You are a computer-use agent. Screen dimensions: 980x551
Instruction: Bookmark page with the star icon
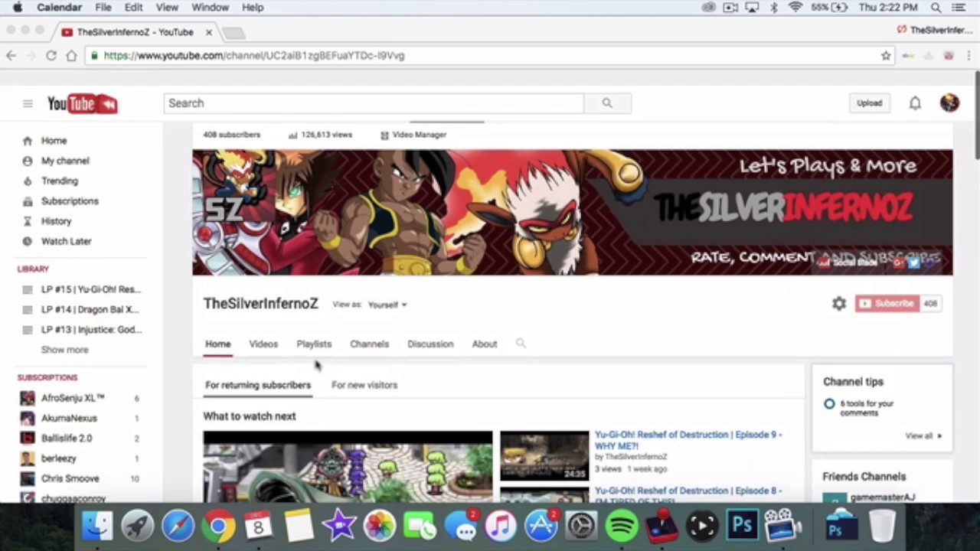click(886, 56)
